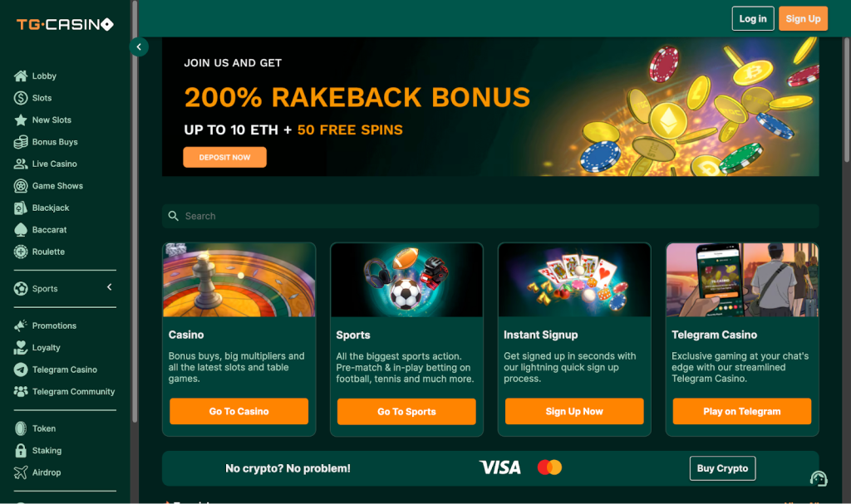Click the orange Sign Up button

(x=804, y=18)
